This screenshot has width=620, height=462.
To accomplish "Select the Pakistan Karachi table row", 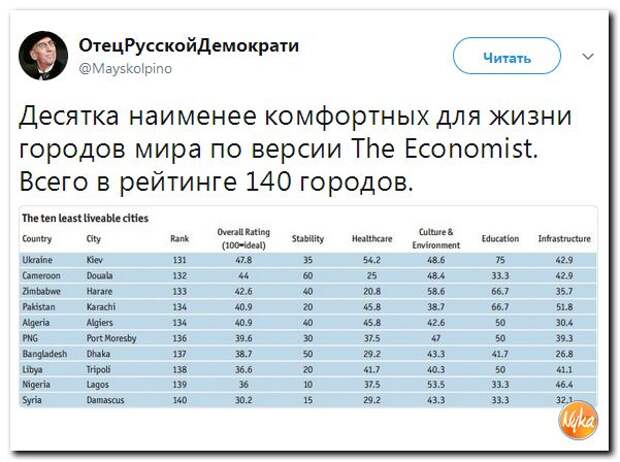I will (x=308, y=307).
